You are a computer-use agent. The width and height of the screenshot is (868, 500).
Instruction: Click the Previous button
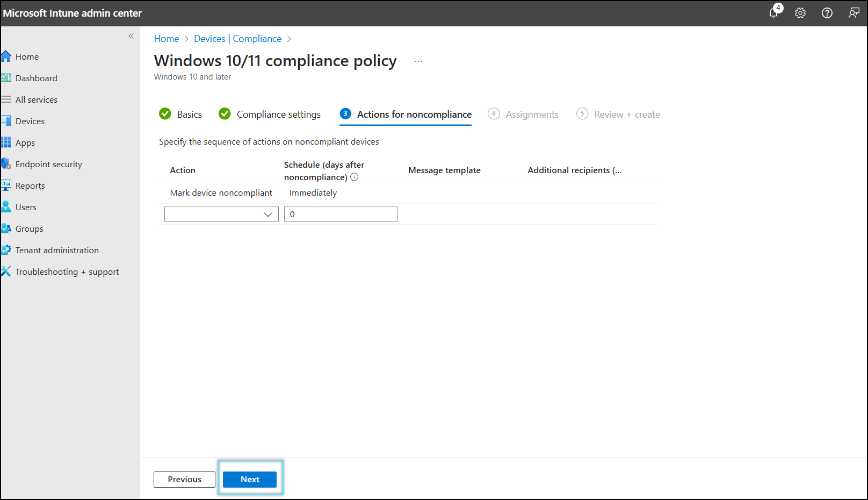tap(184, 480)
